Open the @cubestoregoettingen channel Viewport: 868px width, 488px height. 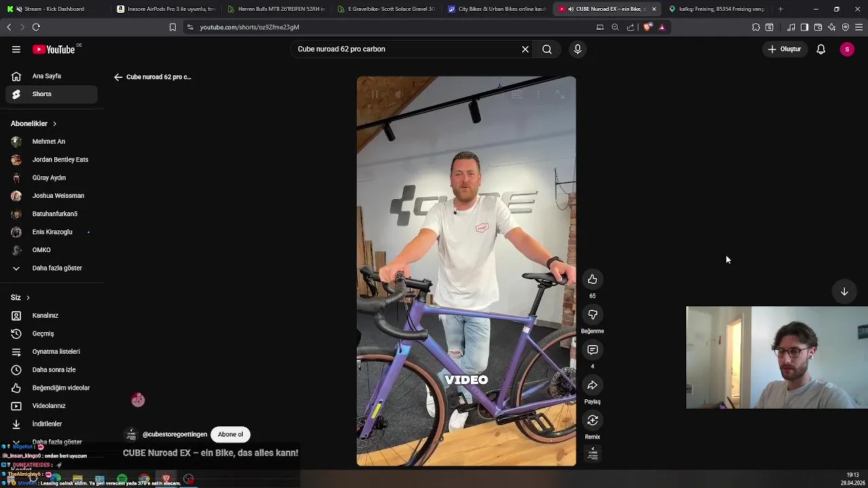tap(175, 434)
